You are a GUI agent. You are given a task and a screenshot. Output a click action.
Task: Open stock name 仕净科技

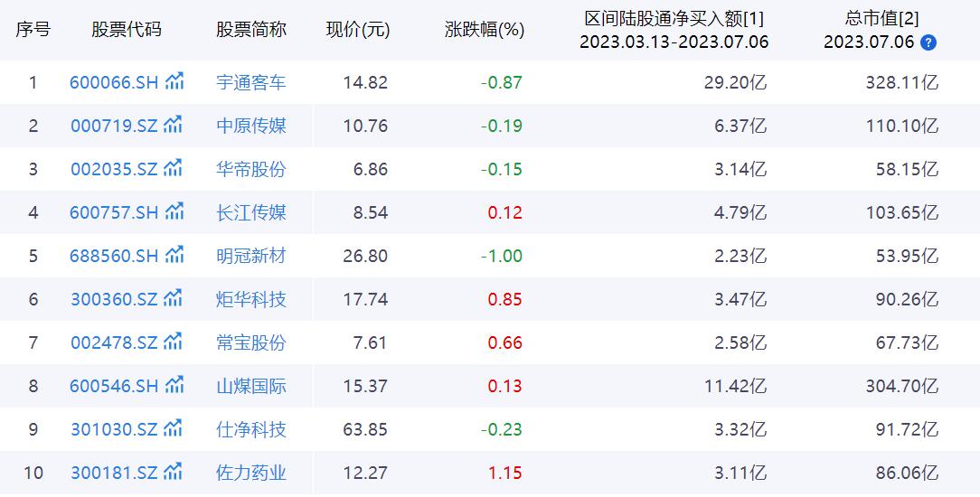[251, 429]
